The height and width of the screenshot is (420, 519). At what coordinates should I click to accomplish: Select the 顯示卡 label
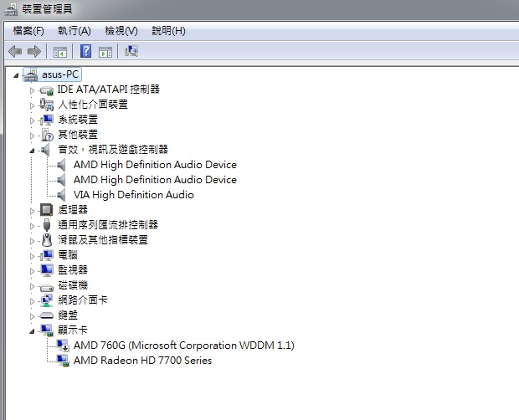(x=73, y=330)
